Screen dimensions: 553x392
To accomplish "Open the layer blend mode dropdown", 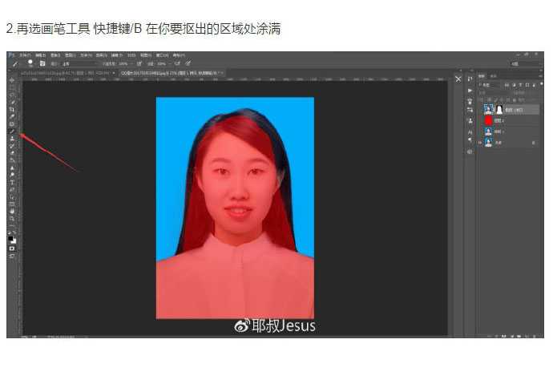I will coord(494,93).
